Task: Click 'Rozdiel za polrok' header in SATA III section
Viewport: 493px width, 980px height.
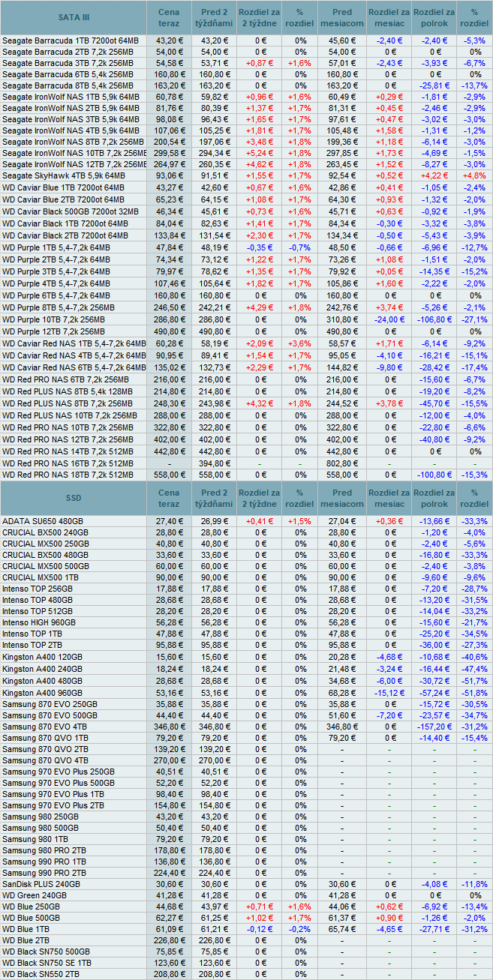Action: click(x=434, y=18)
